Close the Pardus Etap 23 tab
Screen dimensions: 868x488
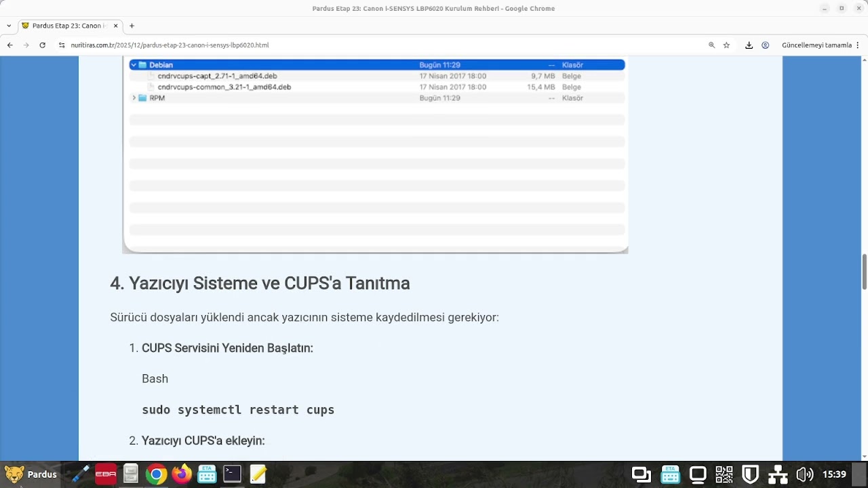coord(115,26)
